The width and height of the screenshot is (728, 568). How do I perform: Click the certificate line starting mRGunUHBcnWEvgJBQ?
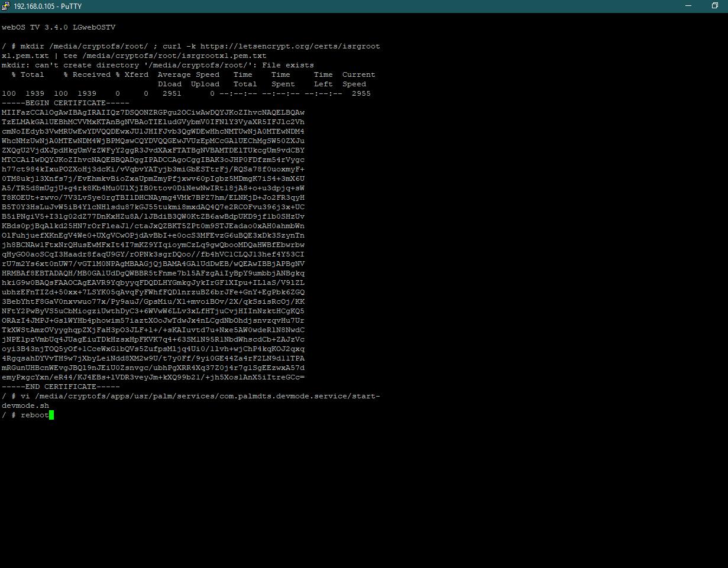click(x=153, y=368)
